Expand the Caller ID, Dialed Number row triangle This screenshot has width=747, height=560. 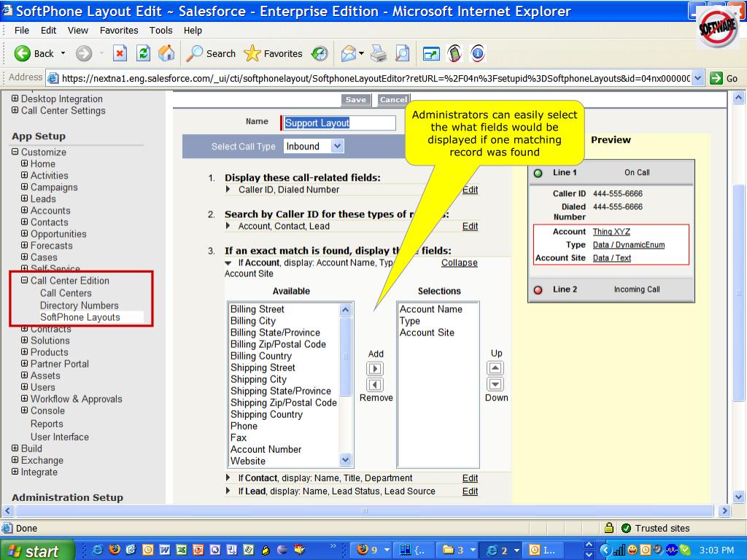(228, 189)
